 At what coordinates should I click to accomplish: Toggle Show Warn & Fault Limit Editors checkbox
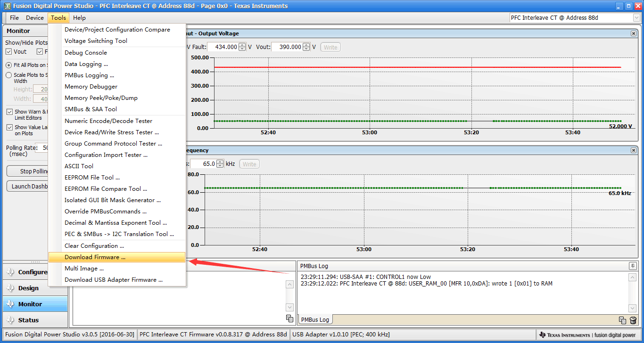coord(10,112)
